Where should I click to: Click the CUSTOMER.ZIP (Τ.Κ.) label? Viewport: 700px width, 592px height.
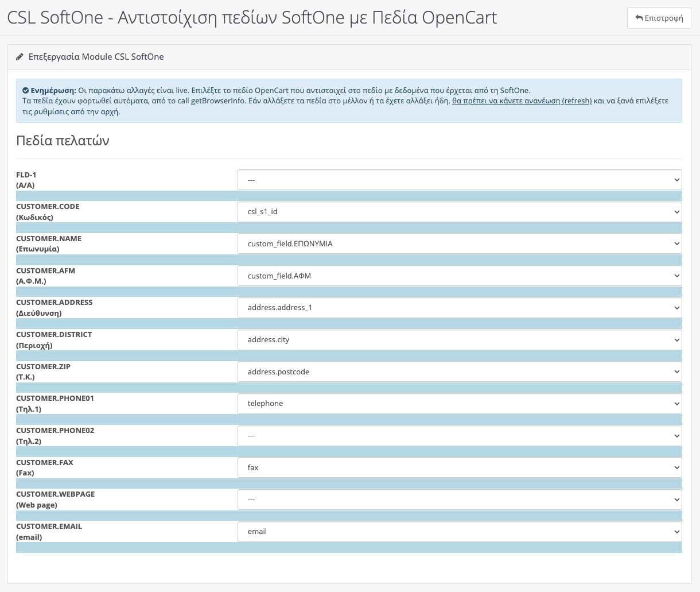pos(43,372)
